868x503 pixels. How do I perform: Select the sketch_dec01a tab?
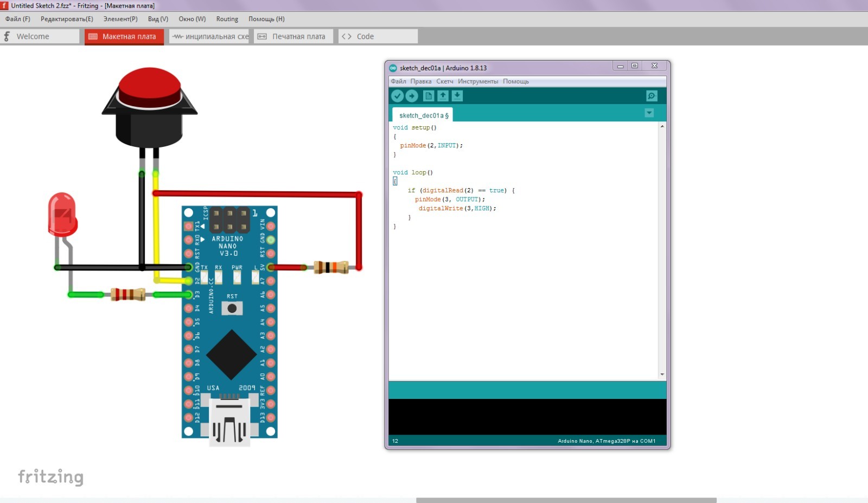[423, 115]
